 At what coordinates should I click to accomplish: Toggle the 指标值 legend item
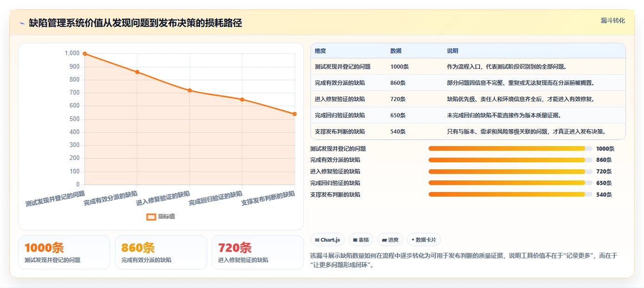pyautogui.click(x=160, y=217)
